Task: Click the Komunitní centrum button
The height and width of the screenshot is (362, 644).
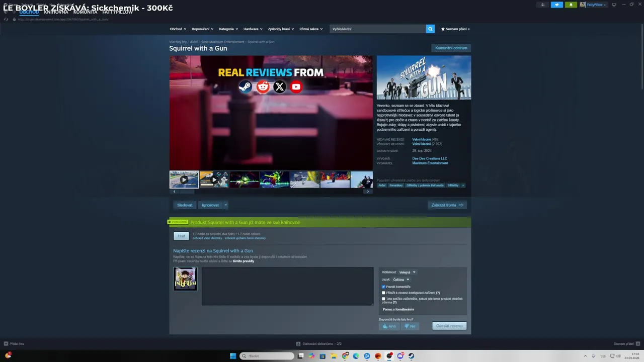Action: click(451, 48)
